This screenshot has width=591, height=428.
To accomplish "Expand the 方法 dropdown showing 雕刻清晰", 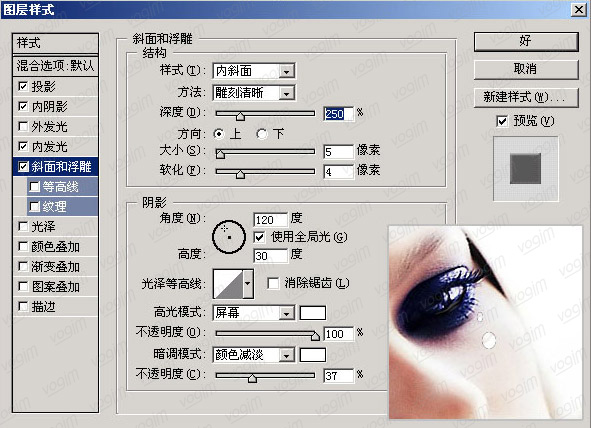I will [254, 93].
